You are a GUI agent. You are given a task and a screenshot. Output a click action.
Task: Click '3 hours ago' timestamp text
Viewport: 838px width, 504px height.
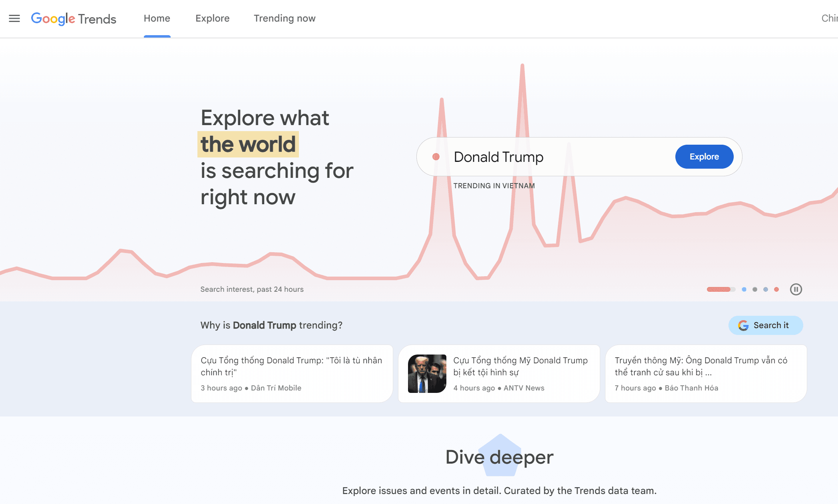221,388
